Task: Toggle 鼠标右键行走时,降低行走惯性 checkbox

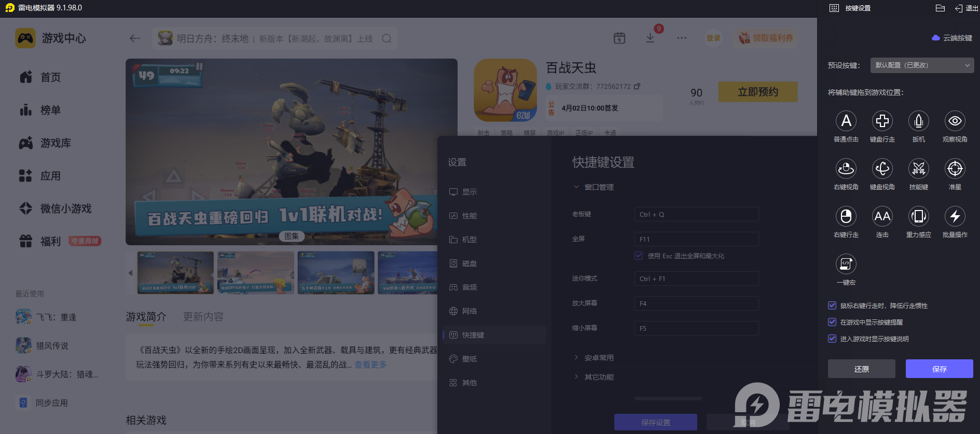Action: point(832,305)
